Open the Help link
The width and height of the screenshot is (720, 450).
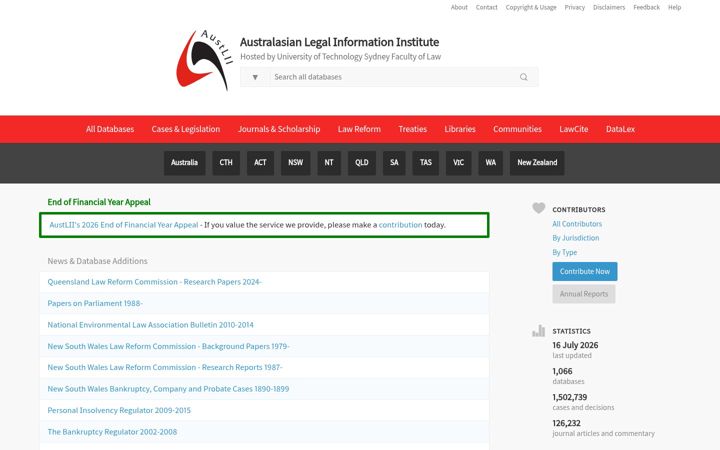coord(675,7)
